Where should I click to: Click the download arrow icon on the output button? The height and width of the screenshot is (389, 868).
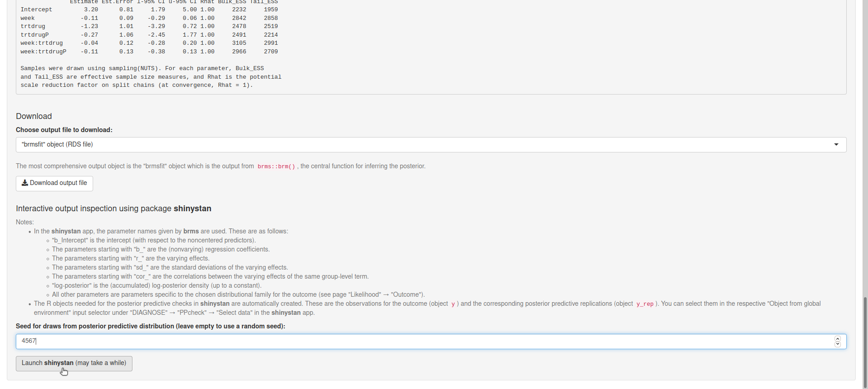point(25,183)
